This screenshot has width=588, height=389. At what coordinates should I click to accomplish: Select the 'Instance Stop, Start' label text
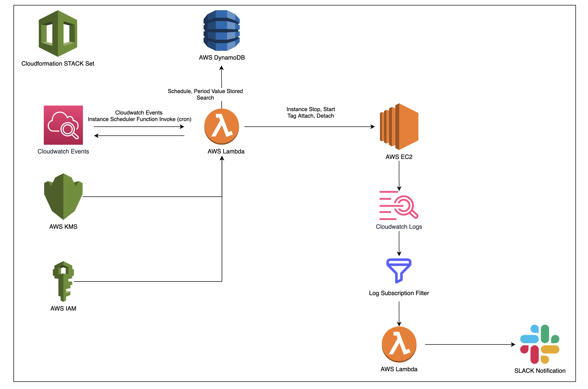point(310,109)
